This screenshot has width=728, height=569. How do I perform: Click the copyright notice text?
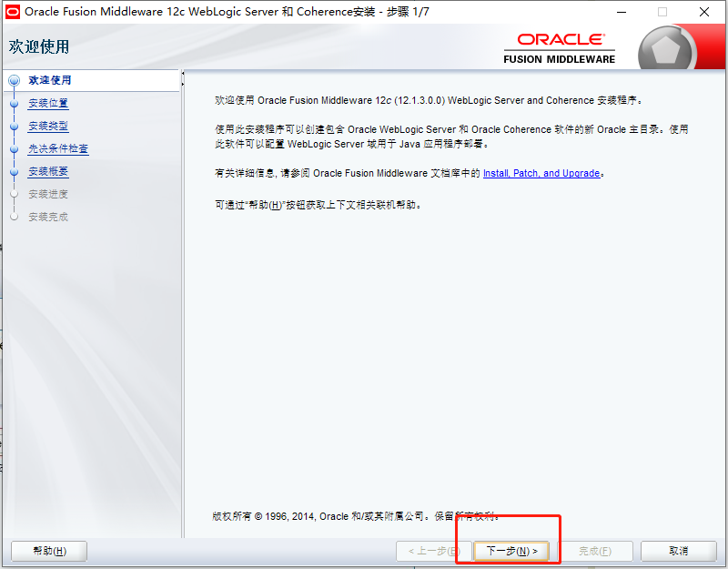[356, 516]
